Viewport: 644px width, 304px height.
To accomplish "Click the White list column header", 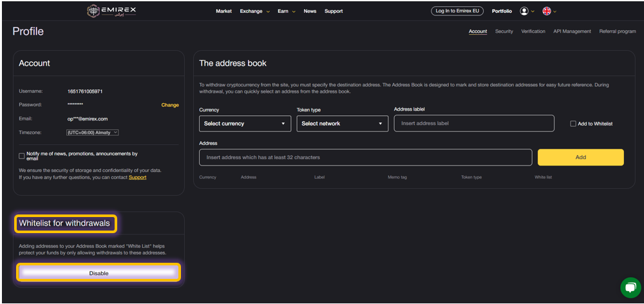I will [543, 178].
